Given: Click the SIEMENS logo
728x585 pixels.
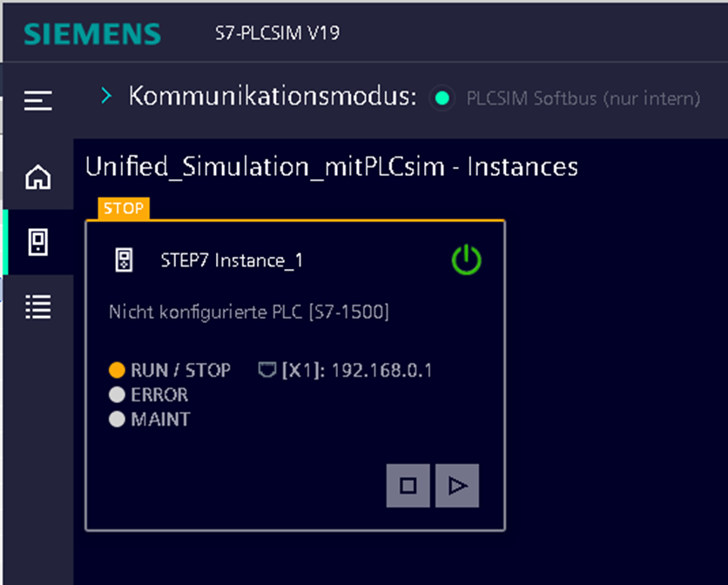Looking at the screenshot, I should click(92, 34).
